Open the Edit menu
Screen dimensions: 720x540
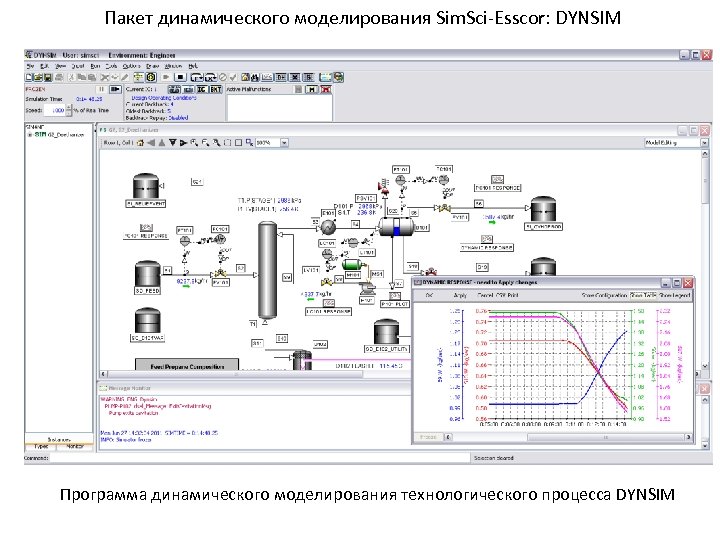click(45, 66)
